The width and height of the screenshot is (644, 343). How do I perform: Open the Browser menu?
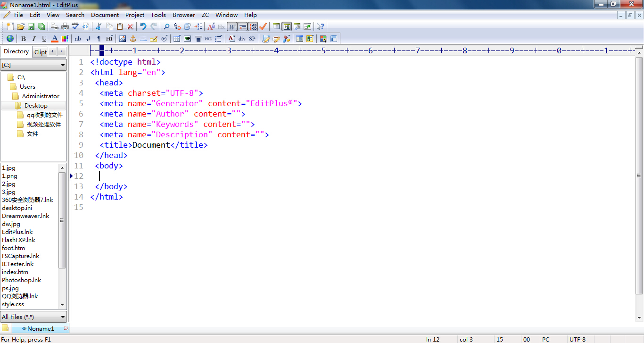[x=184, y=15]
